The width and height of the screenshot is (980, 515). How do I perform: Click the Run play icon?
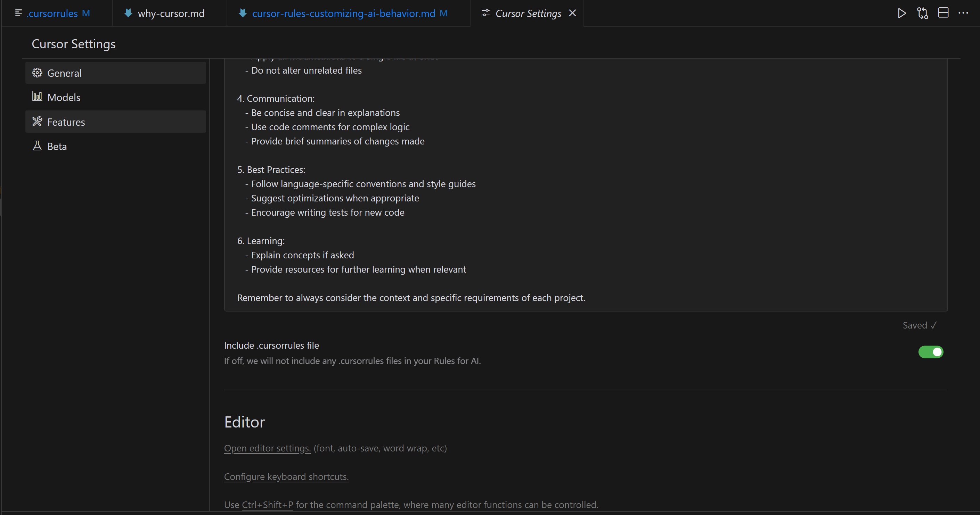tap(901, 13)
